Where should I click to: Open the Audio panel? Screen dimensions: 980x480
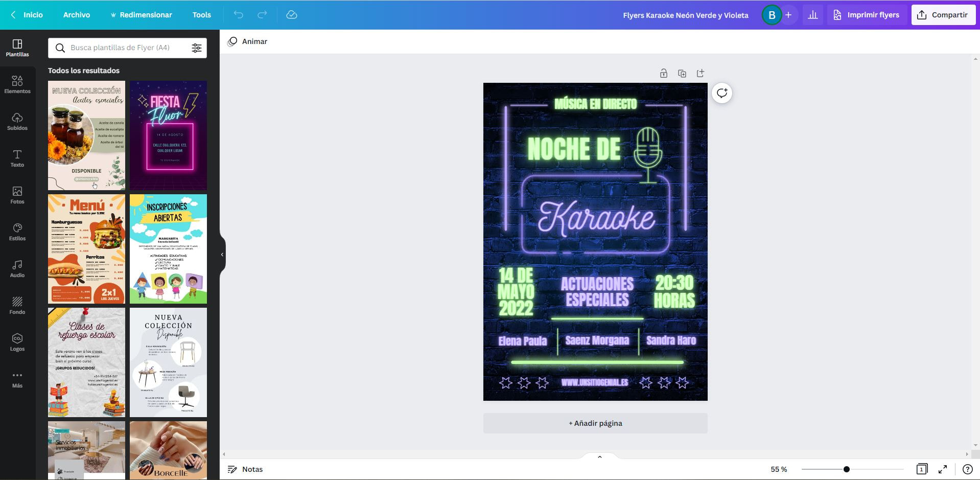click(x=17, y=268)
